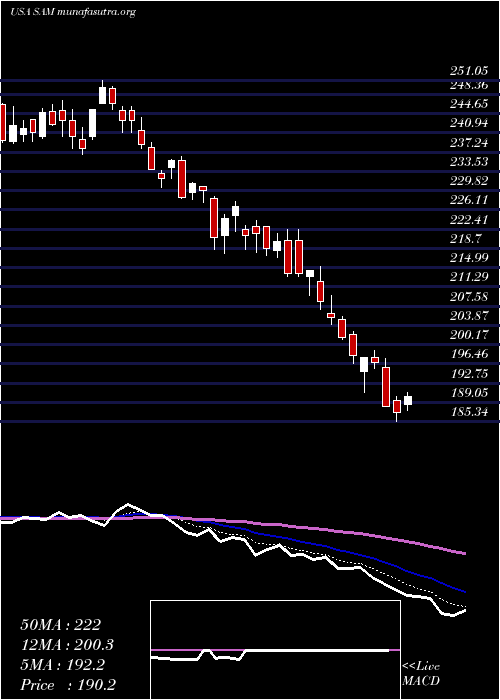Select the 237.24 price level label
Image resolution: width=500 pixels, height=700 pixels.
[468, 143]
